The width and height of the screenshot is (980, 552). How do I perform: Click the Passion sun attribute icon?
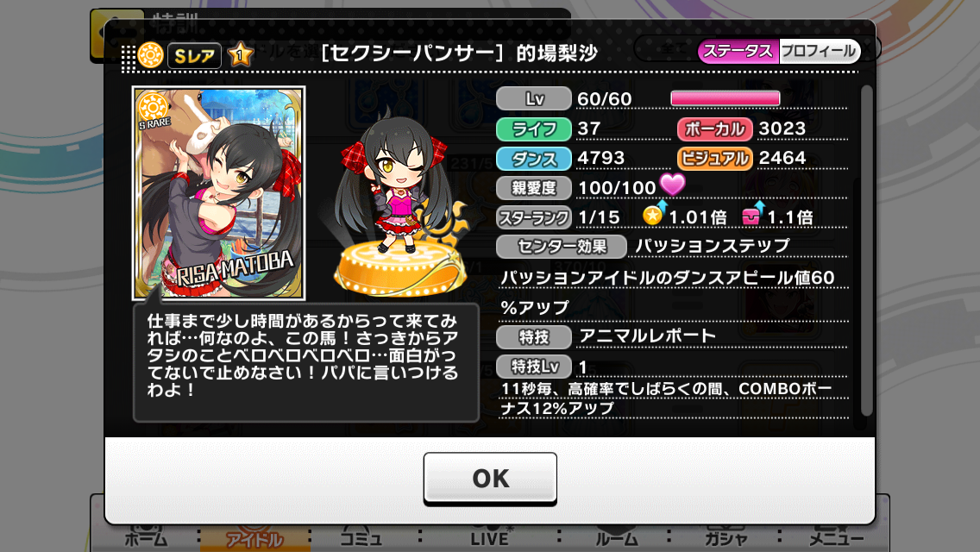point(151,55)
